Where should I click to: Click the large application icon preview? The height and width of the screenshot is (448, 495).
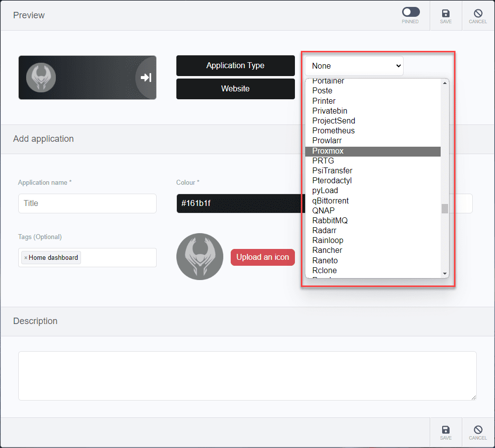tap(200, 257)
